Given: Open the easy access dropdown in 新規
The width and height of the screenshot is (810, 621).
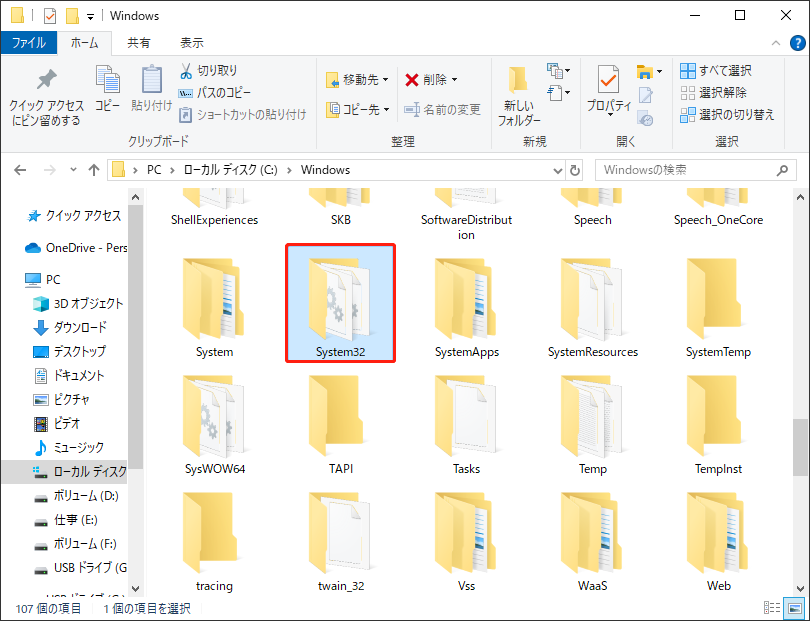Looking at the screenshot, I should point(558,94).
